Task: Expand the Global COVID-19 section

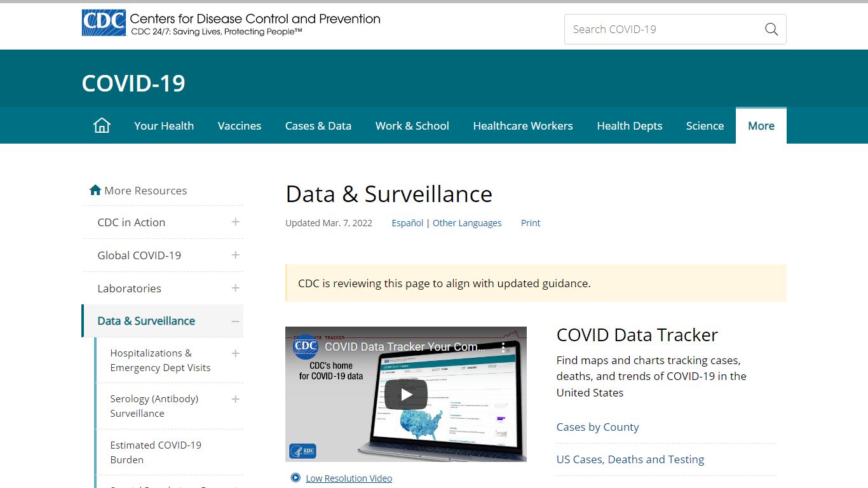Action: (x=235, y=255)
